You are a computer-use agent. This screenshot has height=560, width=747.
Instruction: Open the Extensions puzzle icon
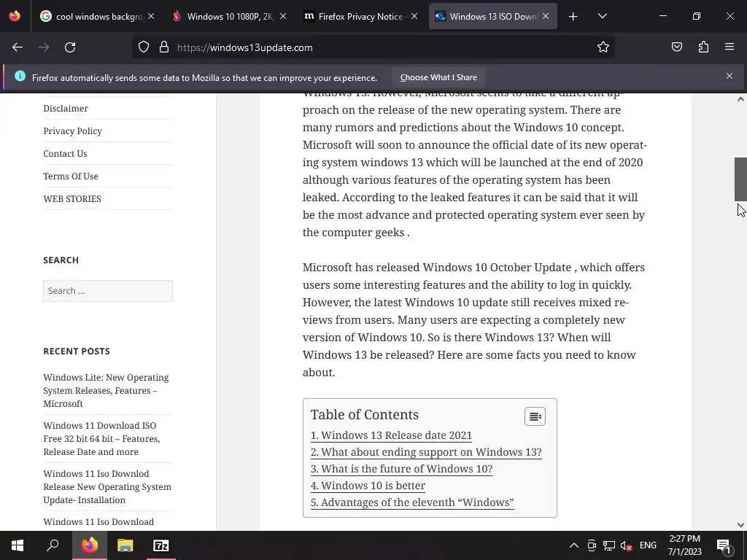pos(703,47)
